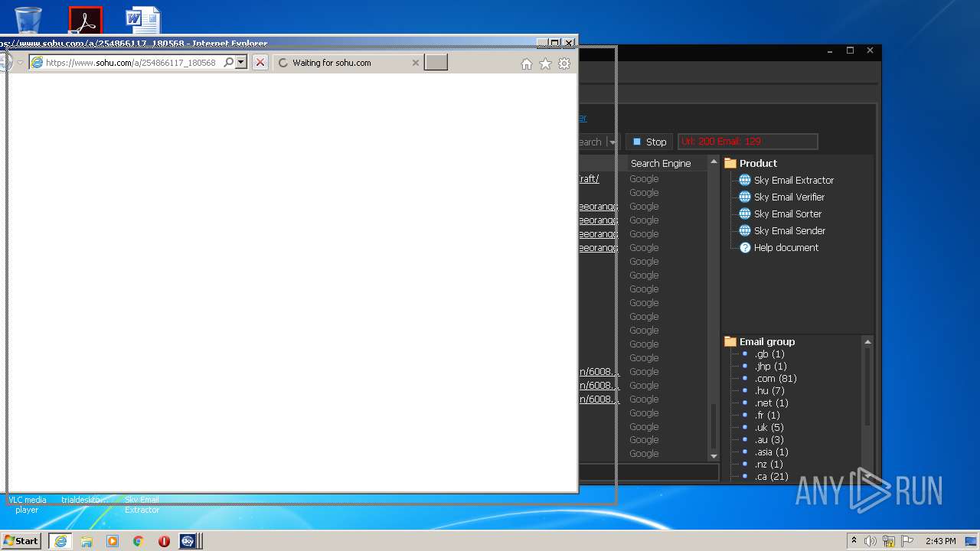The height and width of the screenshot is (551, 980).
Task: Show hidden system tray icons
Action: pos(854,541)
